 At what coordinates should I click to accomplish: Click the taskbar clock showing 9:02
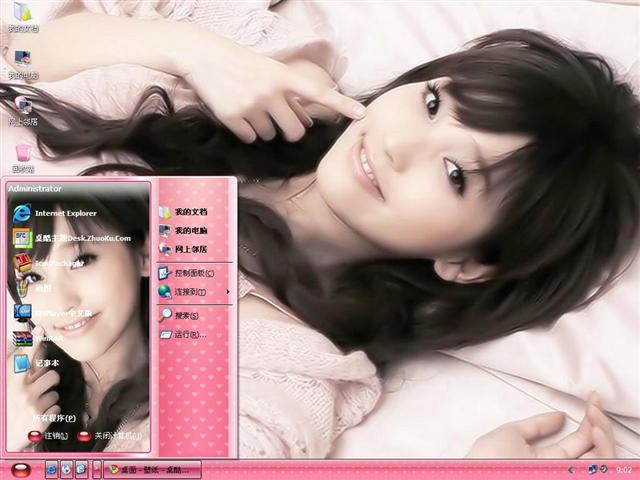coord(624,470)
